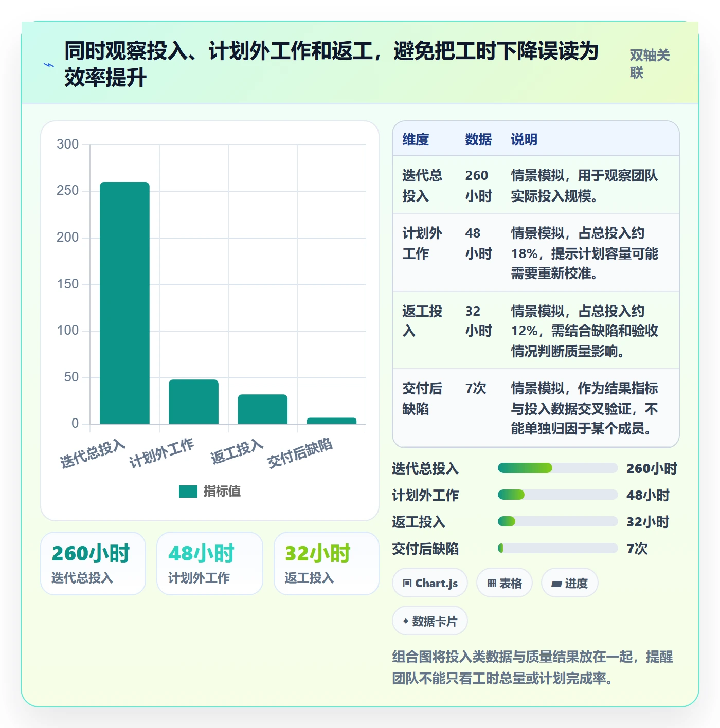Click the 计划外工作 bar in the chart
Image resolution: width=720 pixels, height=728 pixels.
coord(193,402)
